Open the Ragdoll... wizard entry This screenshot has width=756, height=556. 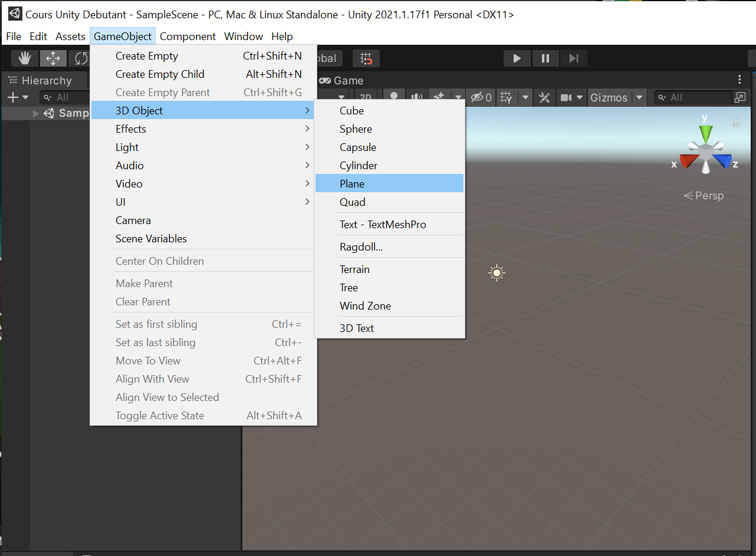coord(390,247)
